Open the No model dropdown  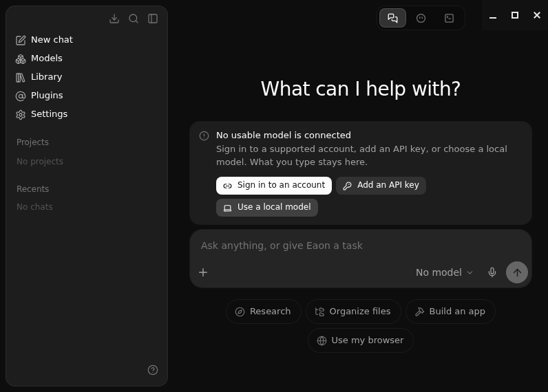point(444,272)
